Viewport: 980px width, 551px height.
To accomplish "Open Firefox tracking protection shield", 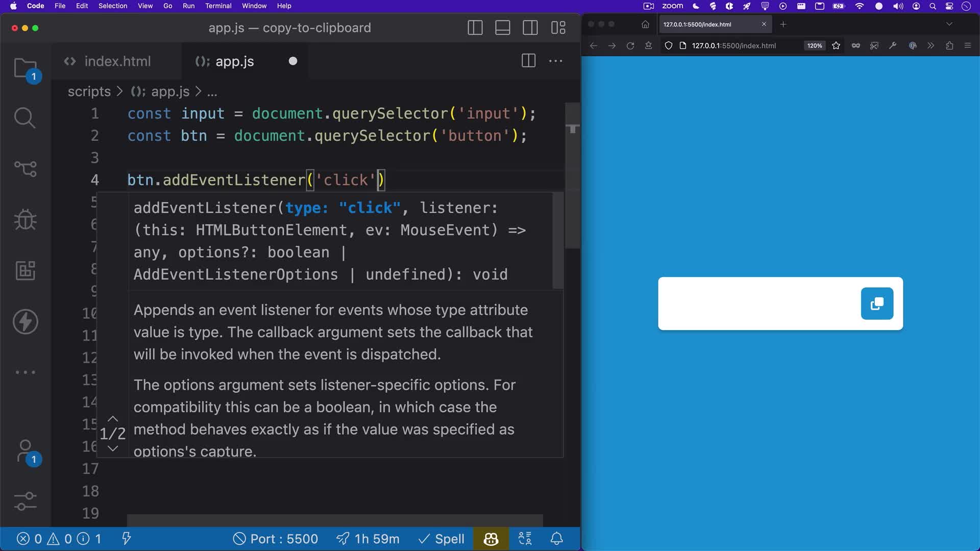I will (668, 45).
